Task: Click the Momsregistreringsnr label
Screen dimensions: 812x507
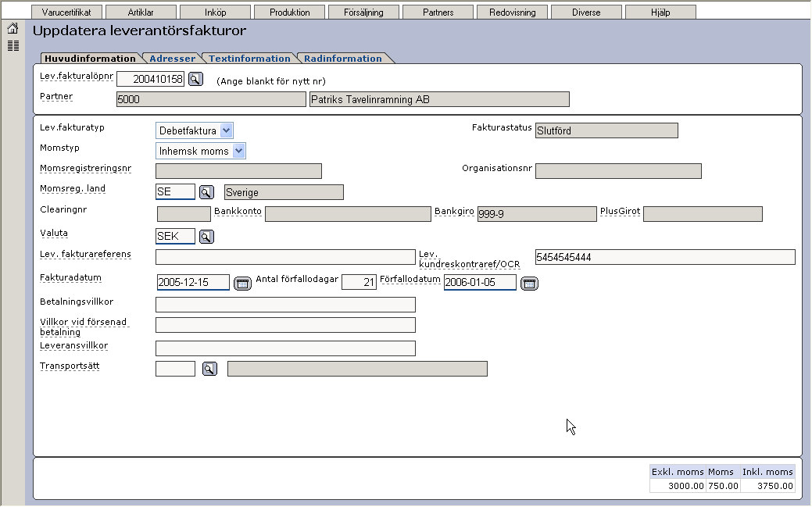Action: (85, 168)
